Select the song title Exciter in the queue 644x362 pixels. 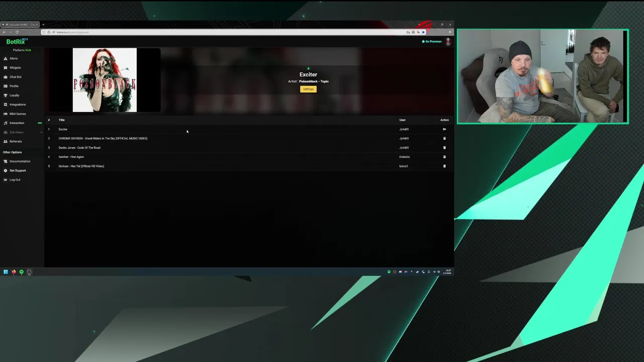point(63,129)
